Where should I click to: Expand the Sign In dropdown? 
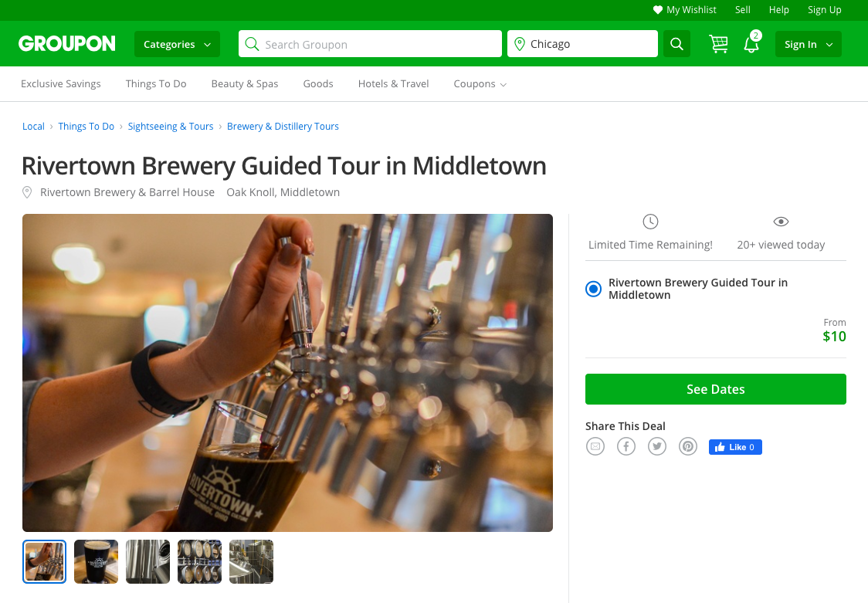(x=808, y=44)
